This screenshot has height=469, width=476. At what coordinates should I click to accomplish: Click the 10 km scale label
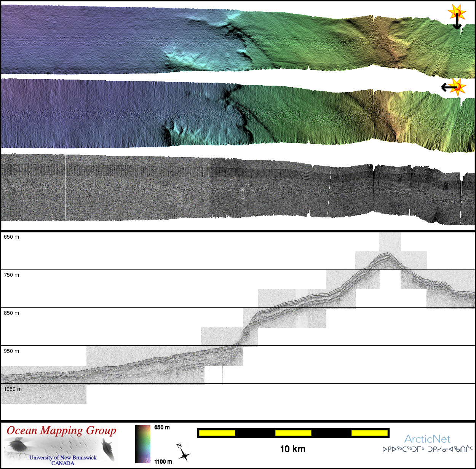pos(292,449)
